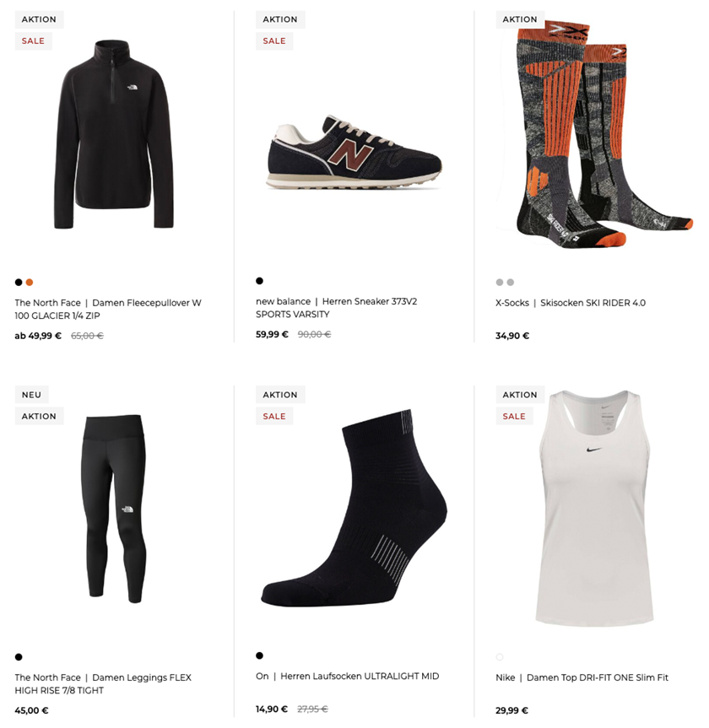Open Damen Leggings FLEX HIGH RISE link

[103, 684]
